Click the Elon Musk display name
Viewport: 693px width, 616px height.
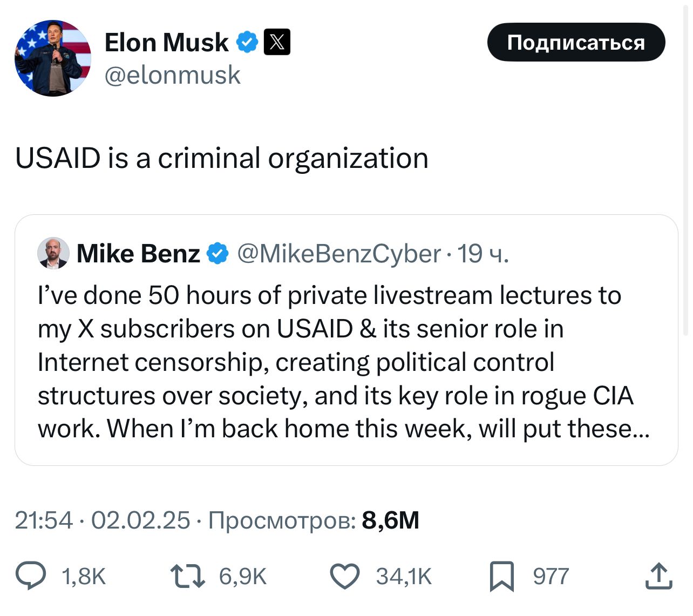point(166,43)
